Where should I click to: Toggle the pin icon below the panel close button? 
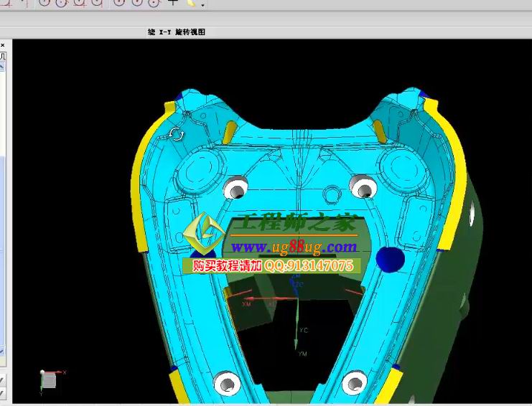(2, 55)
